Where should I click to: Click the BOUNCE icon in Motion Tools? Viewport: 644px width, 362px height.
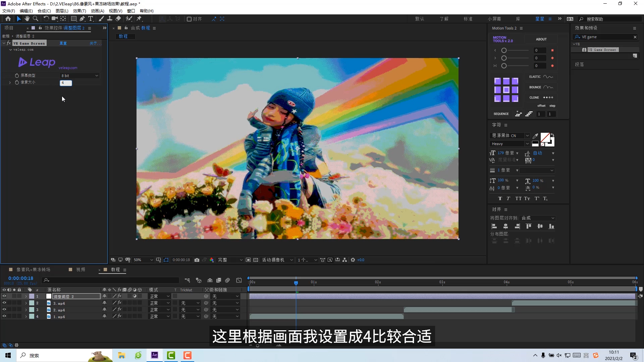point(548,87)
